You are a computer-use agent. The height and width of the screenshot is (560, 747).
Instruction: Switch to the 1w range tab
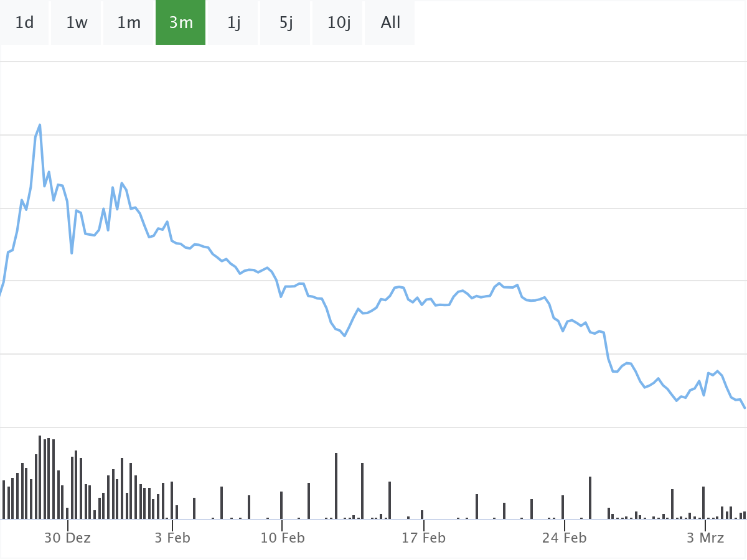77,23
